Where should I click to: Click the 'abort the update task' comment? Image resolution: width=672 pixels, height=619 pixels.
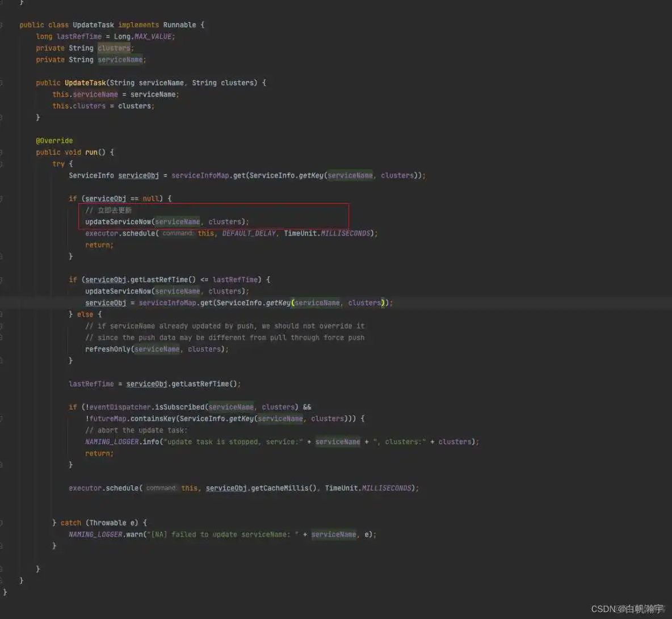pos(136,430)
